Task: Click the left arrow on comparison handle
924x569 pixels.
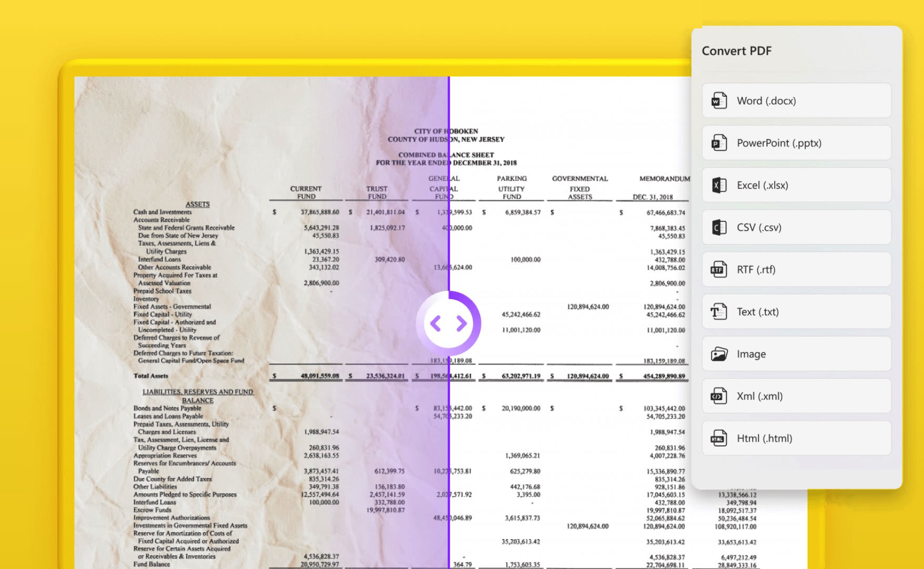Action: [436, 323]
